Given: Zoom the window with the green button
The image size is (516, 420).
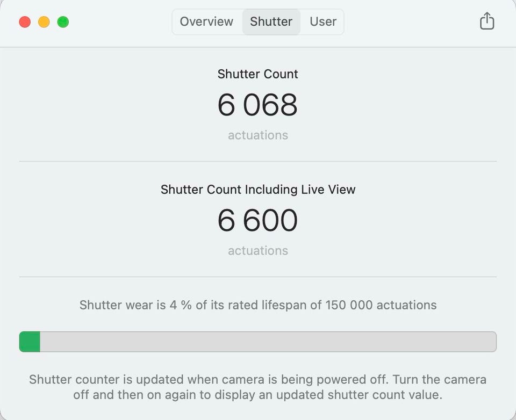Looking at the screenshot, I should point(63,22).
